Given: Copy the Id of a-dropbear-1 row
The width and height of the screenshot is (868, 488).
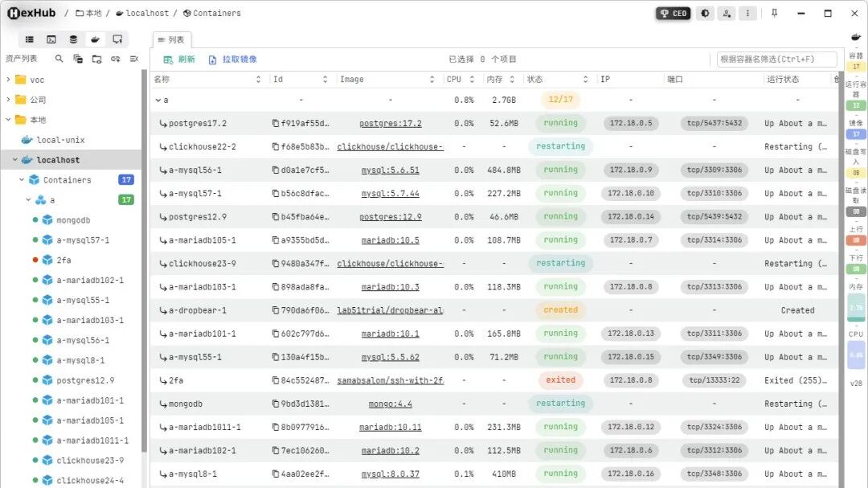Looking at the screenshot, I should click(275, 310).
